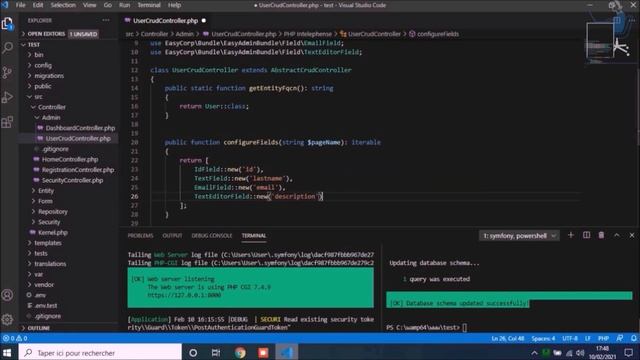This screenshot has height=360, width=640.
Task: Open the Extensions view
Action: coord(7,122)
